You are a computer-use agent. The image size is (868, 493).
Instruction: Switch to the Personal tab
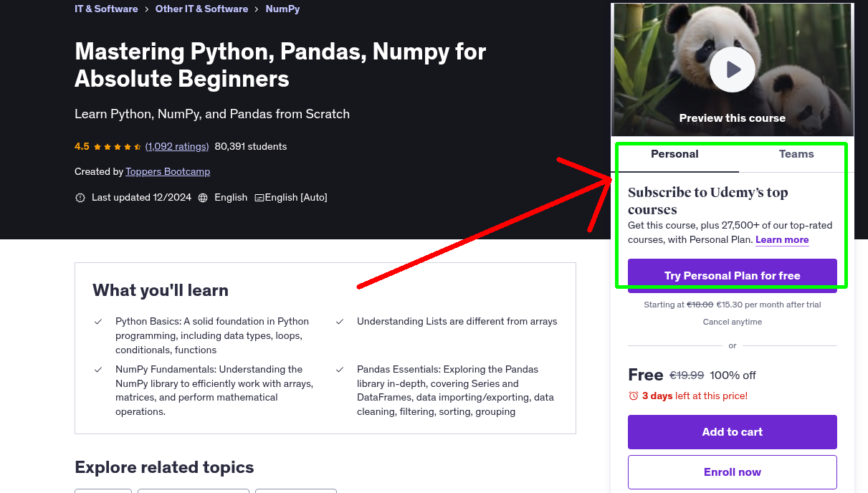click(x=674, y=154)
